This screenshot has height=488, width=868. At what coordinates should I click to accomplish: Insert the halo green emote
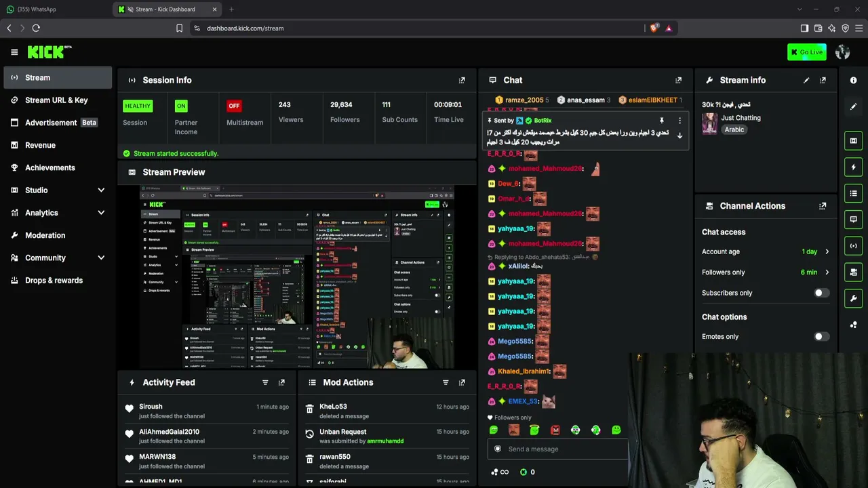point(534,430)
